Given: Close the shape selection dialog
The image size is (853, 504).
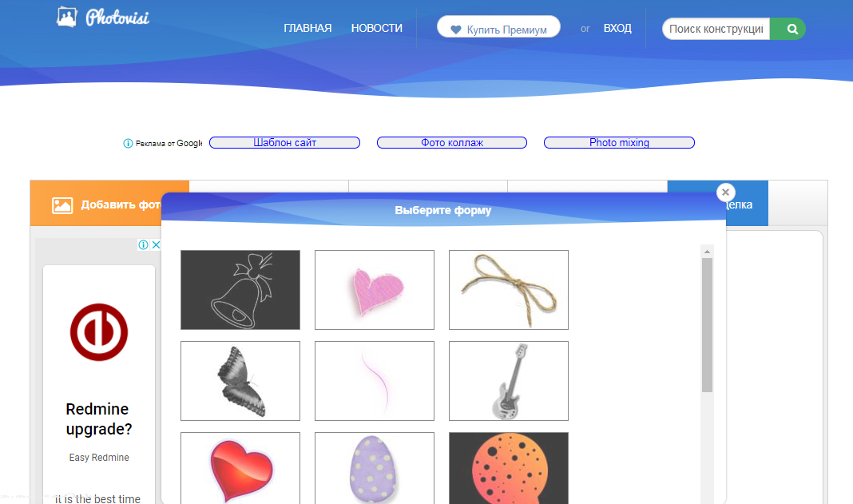Looking at the screenshot, I should [725, 192].
